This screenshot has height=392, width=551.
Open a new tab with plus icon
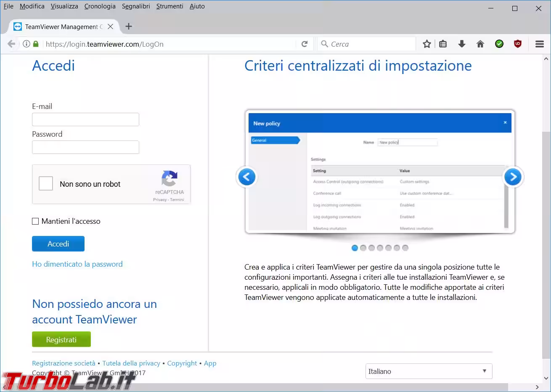129,26
